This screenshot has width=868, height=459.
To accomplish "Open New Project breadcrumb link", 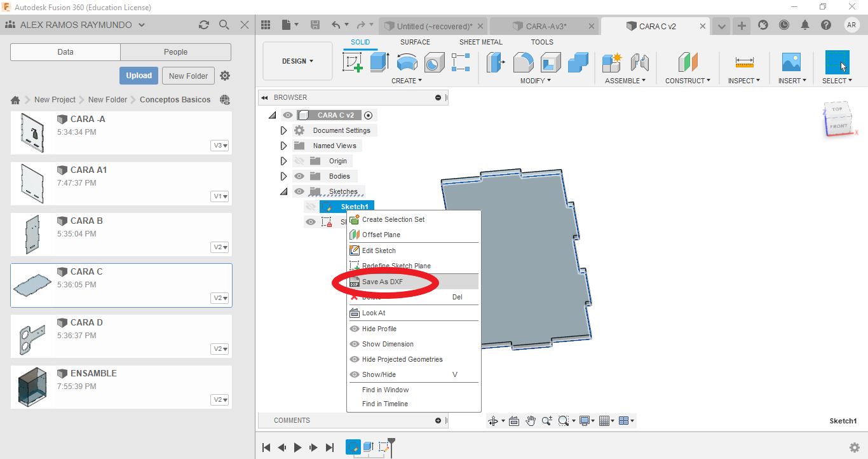I will coord(55,100).
